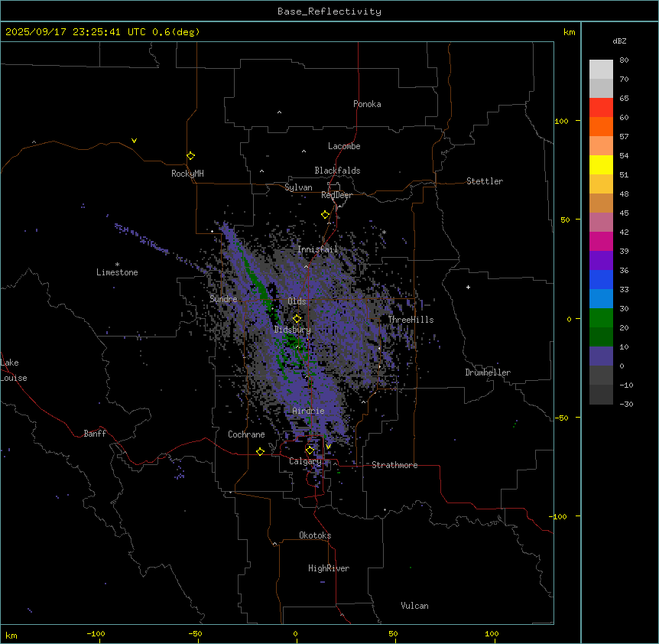
Task: Choose the bright green legend swatch
Action: pyautogui.click(x=601, y=317)
